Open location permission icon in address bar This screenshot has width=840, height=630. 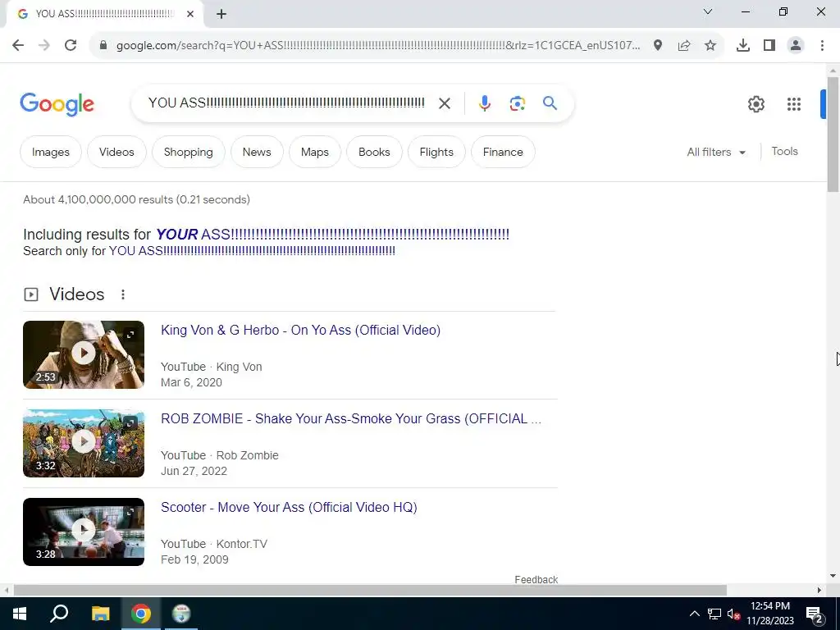(x=658, y=46)
